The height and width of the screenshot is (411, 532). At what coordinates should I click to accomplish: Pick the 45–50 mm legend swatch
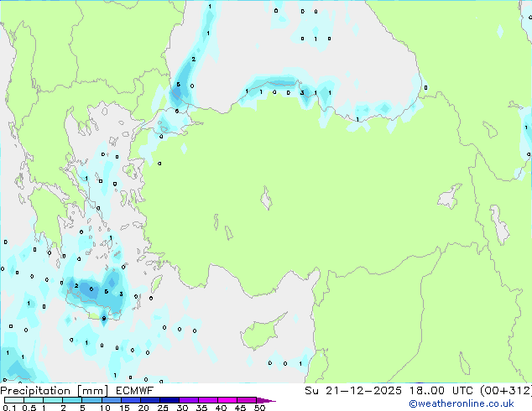click(247, 400)
